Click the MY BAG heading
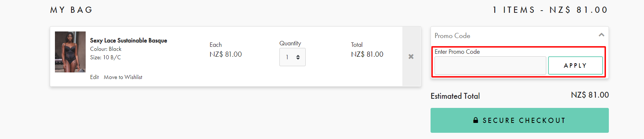 (71, 10)
